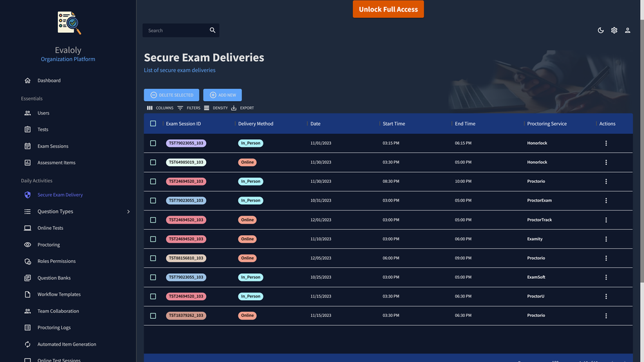
Task: Click the Online Tests laptop icon
Action: pos(28,228)
